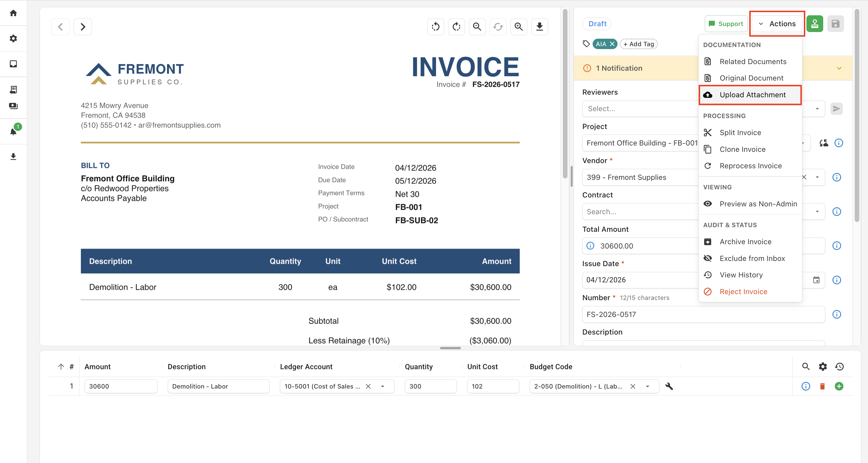Open info icon beside Project field

coord(839,143)
